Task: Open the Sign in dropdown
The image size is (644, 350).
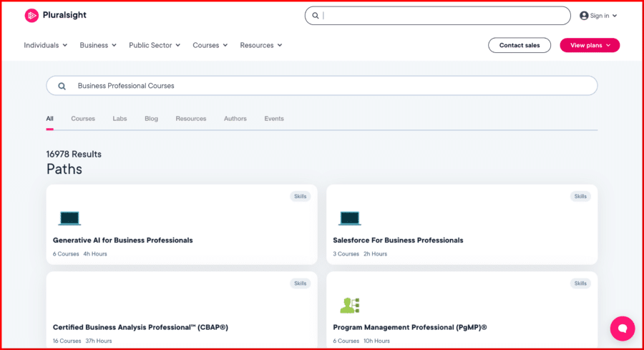Action: [598, 16]
